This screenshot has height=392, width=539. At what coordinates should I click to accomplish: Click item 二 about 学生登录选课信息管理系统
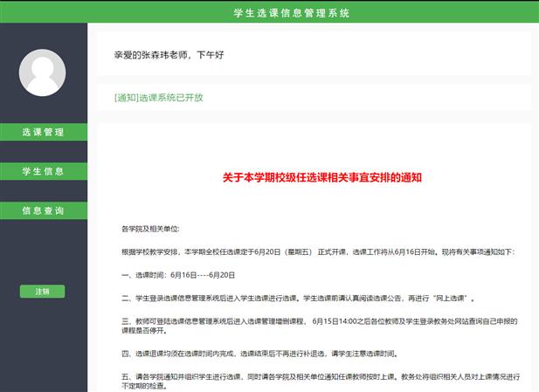tap(299, 299)
